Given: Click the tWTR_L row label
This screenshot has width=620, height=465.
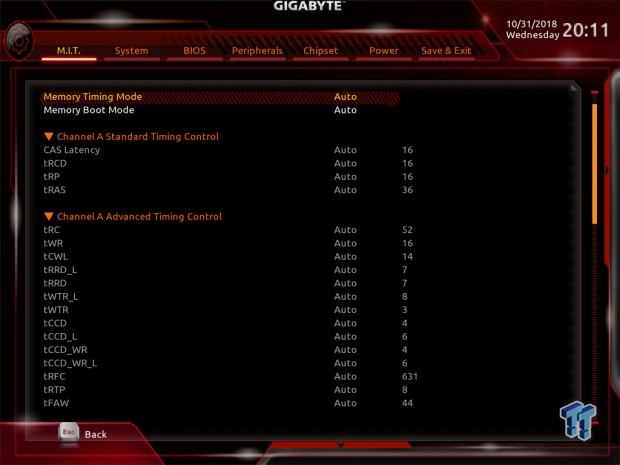Looking at the screenshot, I should pos(60,297).
